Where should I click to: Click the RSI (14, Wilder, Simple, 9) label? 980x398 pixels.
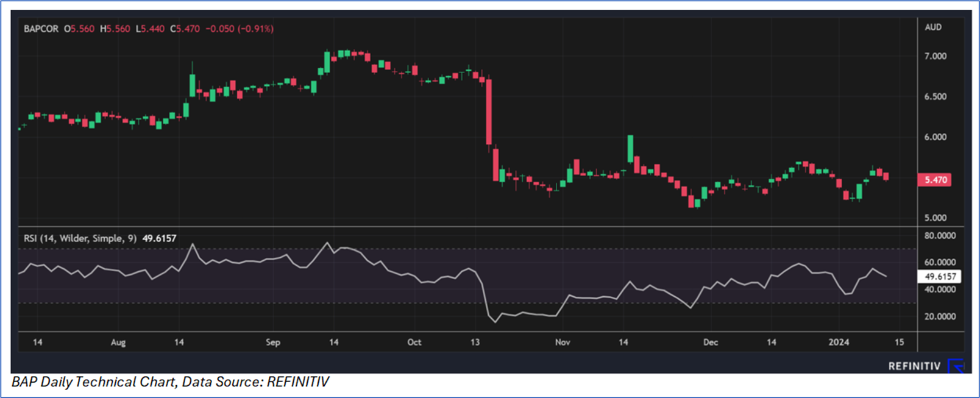(x=80, y=238)
